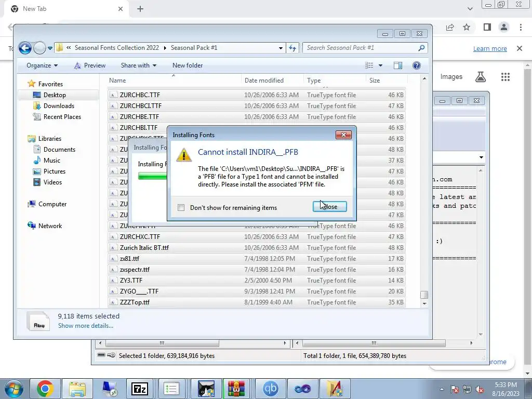Sort by Date modified column
Viewport: 532px width, 399px height.
pos(264,81)
